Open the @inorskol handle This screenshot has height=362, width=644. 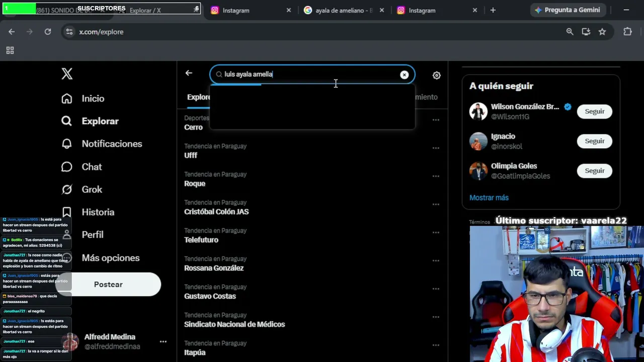pyautogui.click(x=507, y=146)
